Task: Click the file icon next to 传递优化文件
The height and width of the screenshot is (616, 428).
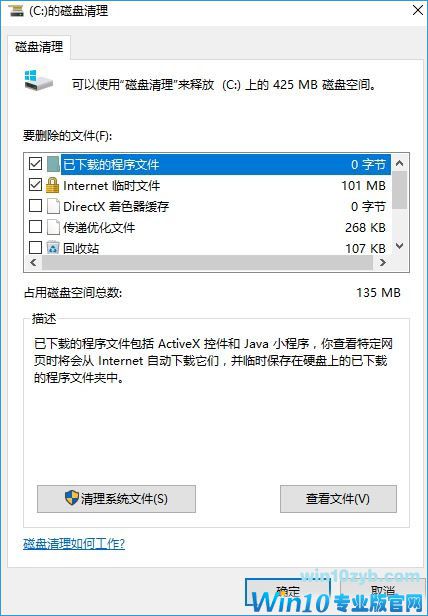Action: (53, 227)
